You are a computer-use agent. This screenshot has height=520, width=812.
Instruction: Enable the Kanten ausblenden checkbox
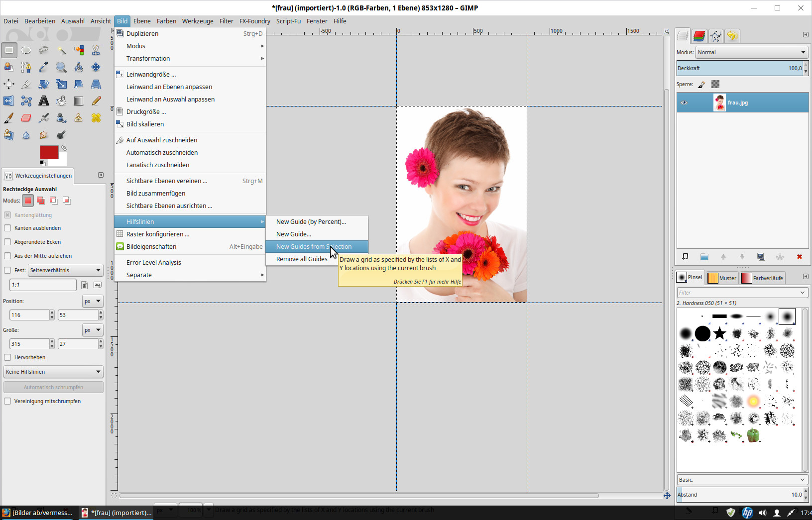point(7,228)
